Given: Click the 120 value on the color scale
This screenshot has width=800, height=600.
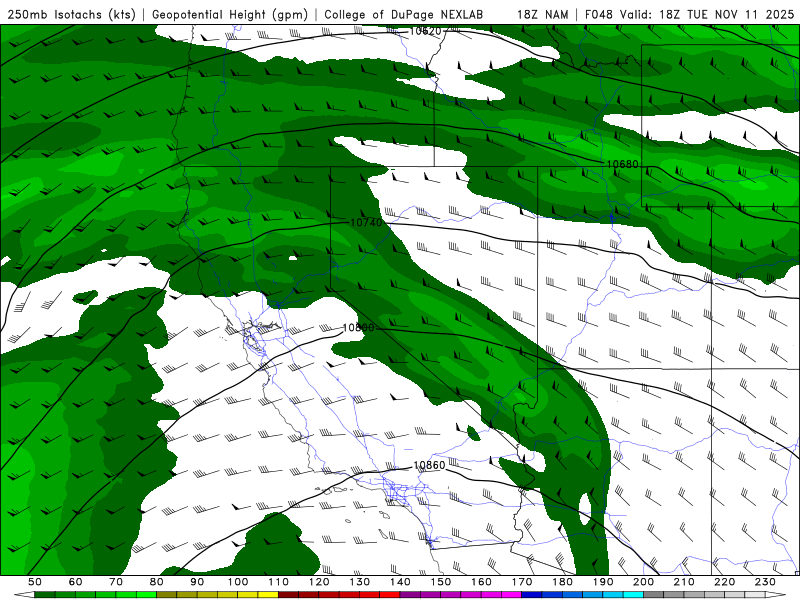Looking at the screenshot, I should 319,582.
